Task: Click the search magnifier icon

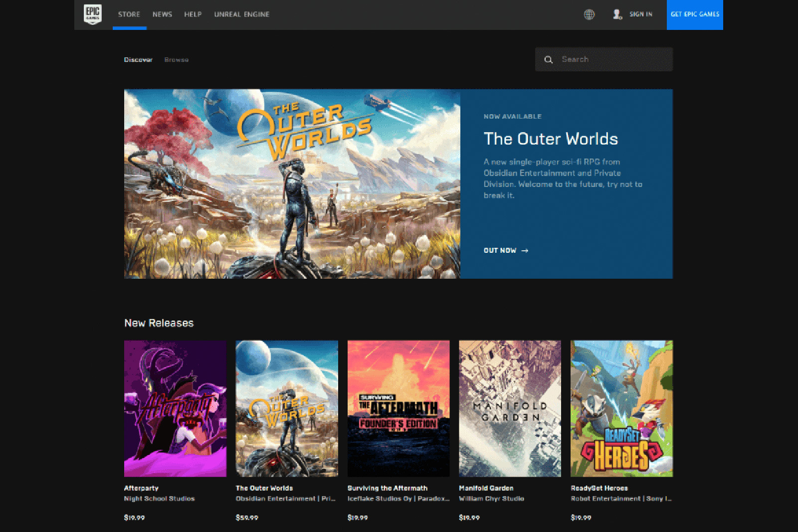Action: [x=549, y=60]
